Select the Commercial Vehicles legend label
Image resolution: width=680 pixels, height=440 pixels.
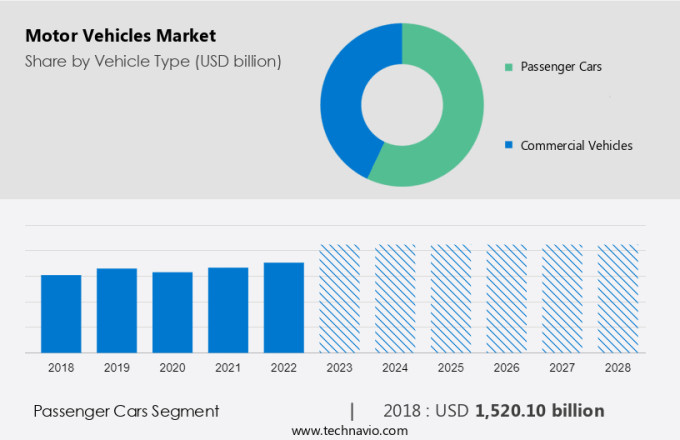(576, 145)
